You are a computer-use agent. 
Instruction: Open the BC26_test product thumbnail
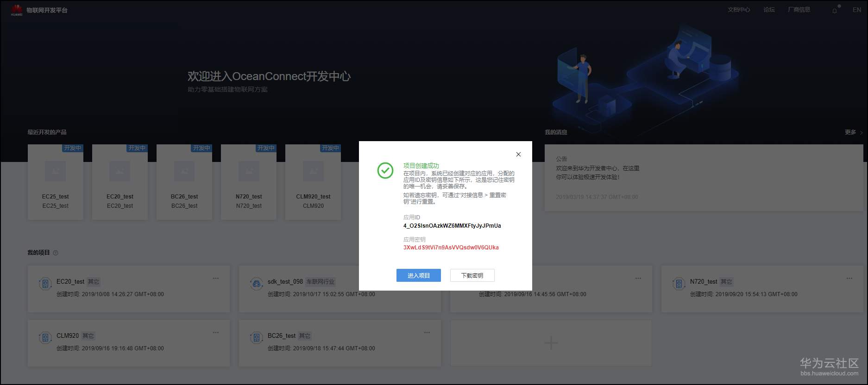pyautogui.click(x=184, y=172)
